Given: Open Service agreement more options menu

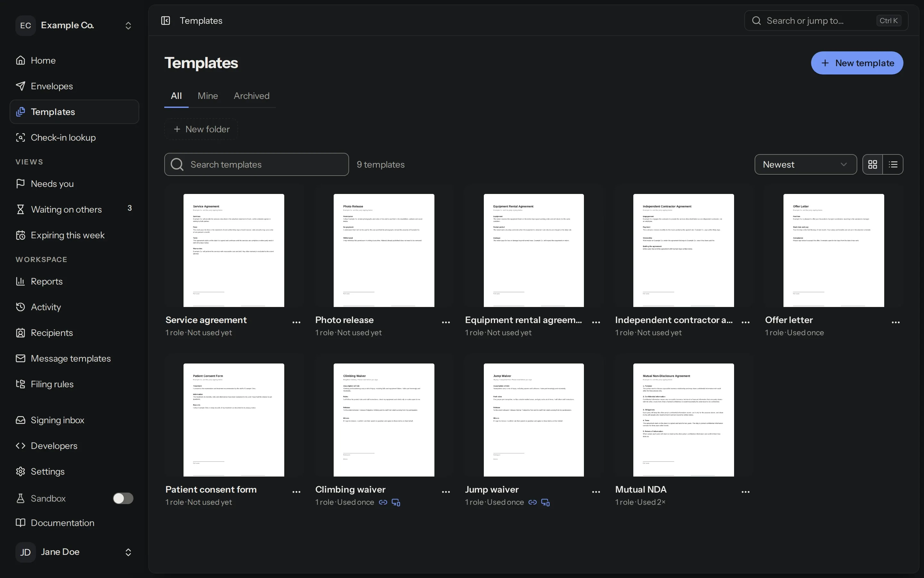Looking at the screenshot, I should tap(296, 322).
